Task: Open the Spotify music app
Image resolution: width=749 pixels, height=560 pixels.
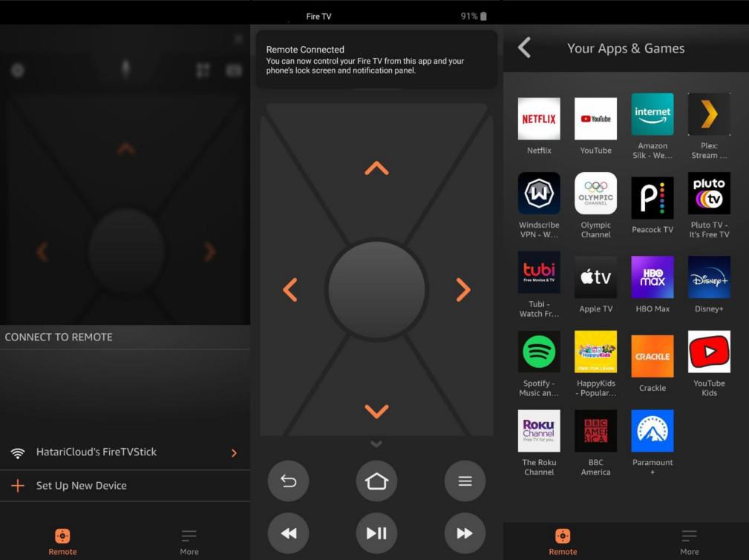Action: 539,352
